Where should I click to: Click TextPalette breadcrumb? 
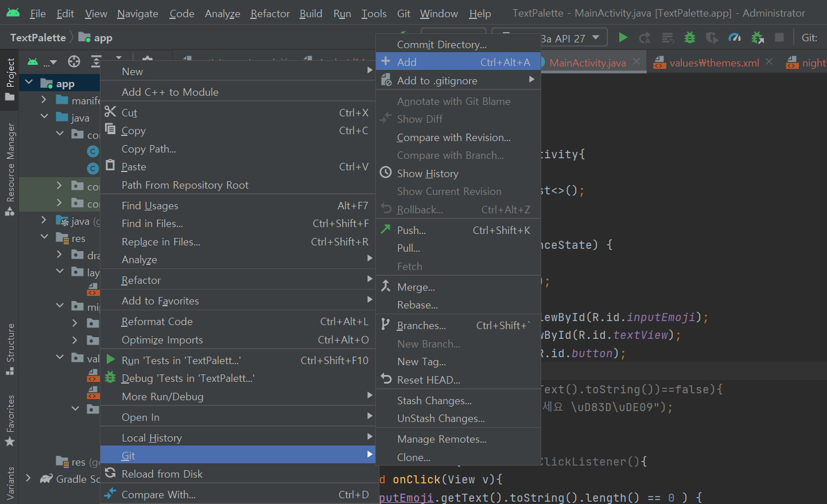[x=38, y=37]
